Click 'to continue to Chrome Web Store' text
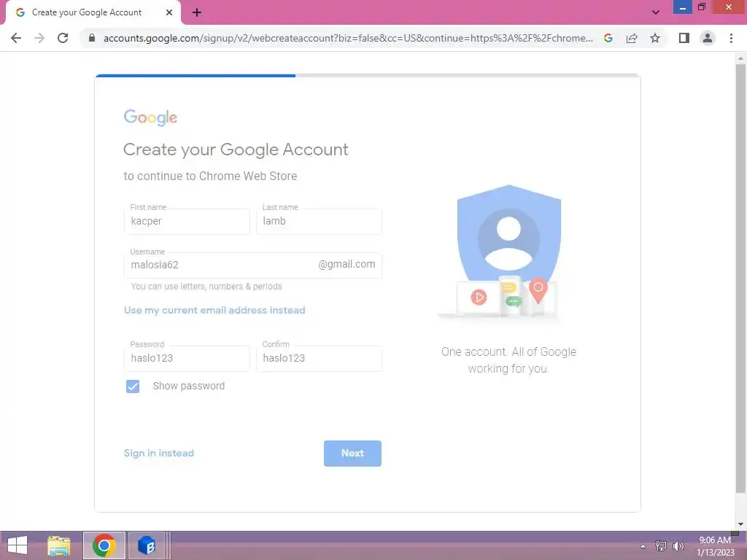The image size is (747, 560). tap(210, 176)
